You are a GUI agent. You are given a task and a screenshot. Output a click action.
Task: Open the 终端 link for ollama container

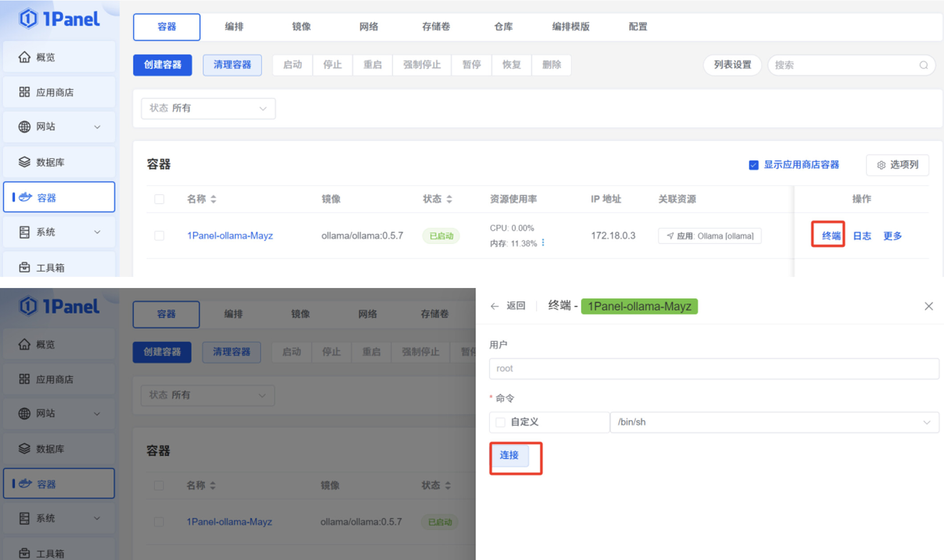click(x=830, y=235)
